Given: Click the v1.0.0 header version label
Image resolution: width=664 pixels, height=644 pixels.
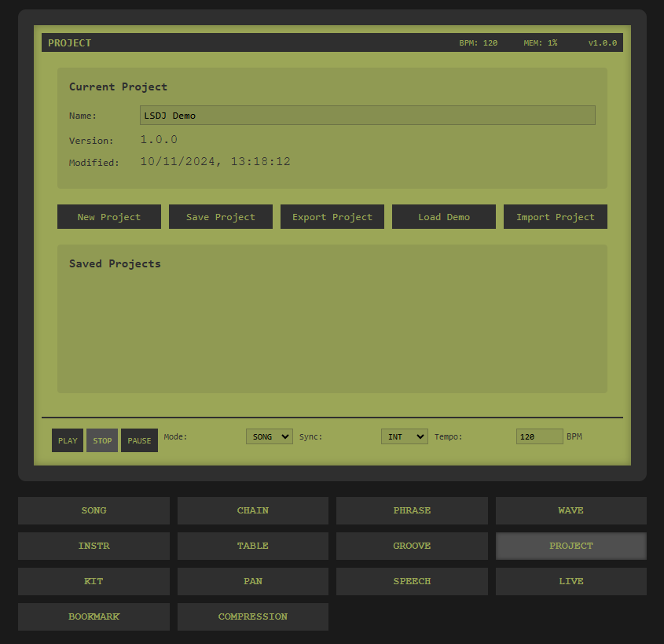Looking at the screenshot, I should click(602, 42).
